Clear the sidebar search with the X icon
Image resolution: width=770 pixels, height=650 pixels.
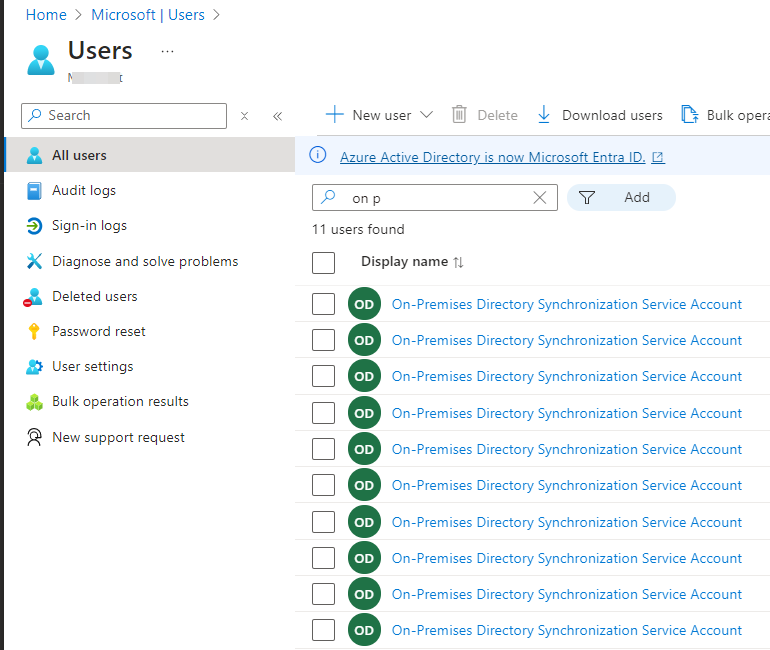(x=244, y=116)
